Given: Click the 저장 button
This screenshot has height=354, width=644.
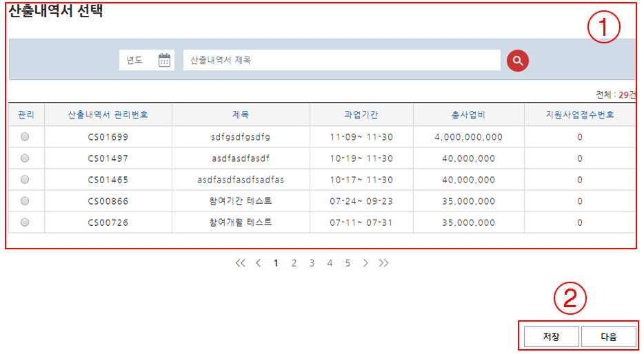Looking at the screenshot, I should (x=551, y=337).
